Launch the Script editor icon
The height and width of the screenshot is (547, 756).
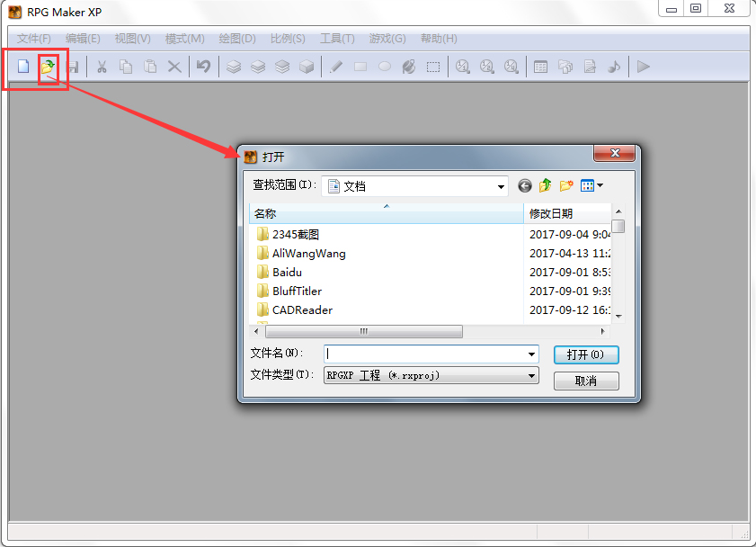coord(589,67)
